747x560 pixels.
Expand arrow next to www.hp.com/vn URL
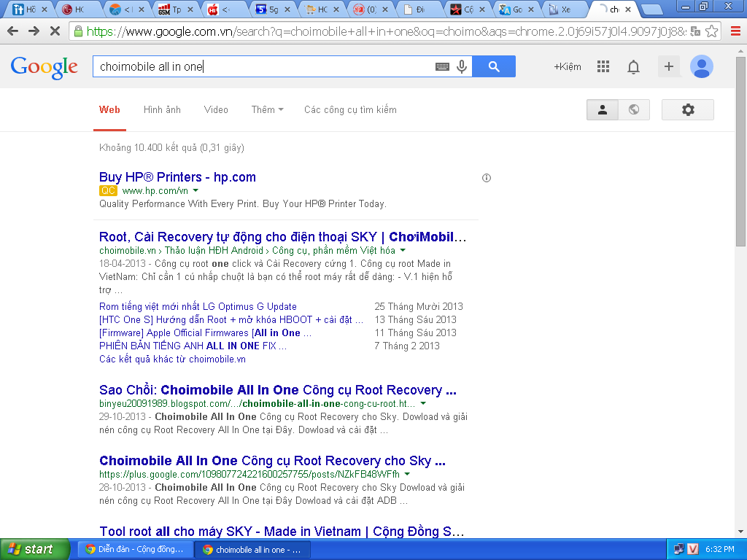tap(196, 190)
